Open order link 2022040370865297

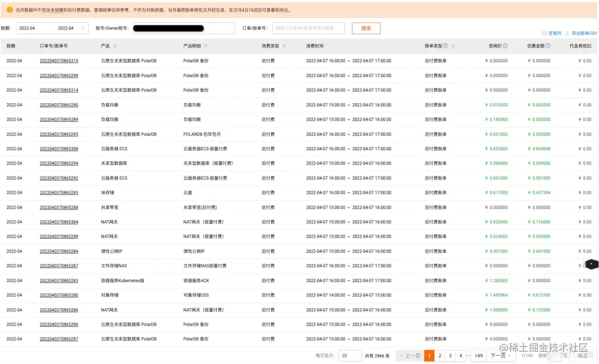click(x=59, y=339)
